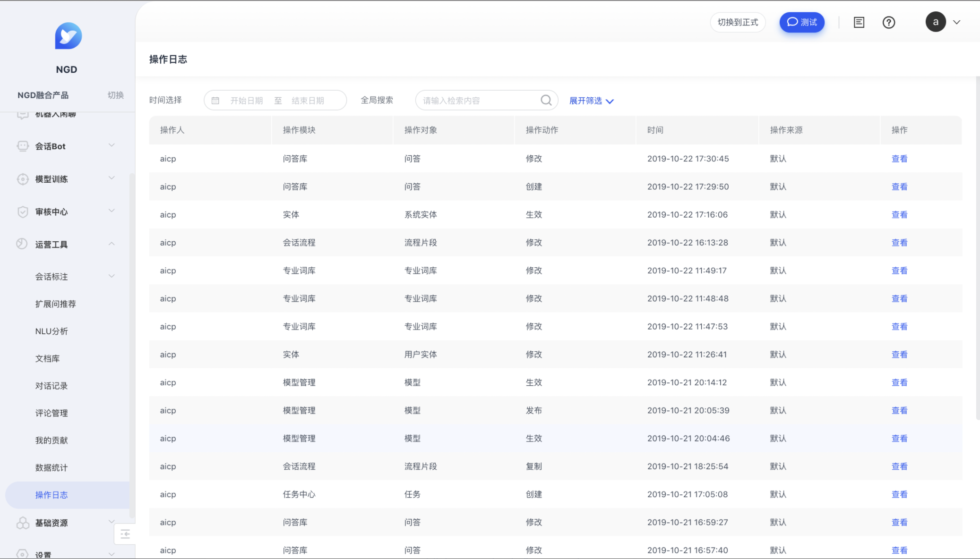This screenshot has height=559, width=980.
Task: Click the 模型训练 icon
Action: pyautogui.click(x=23, y=179)
